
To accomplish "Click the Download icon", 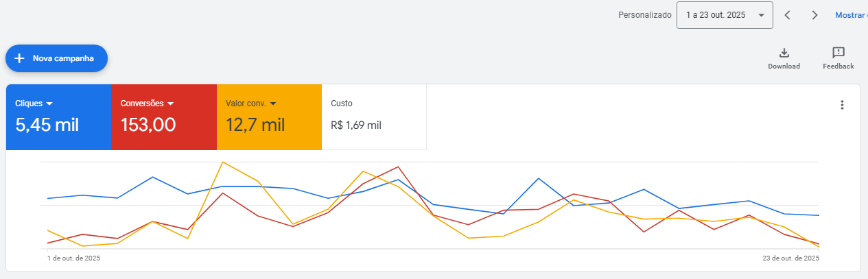I will click(784, 53).
